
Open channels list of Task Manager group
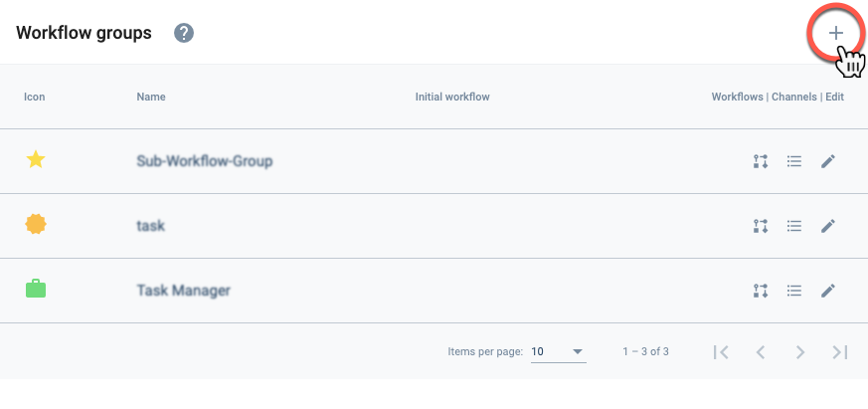(794, 291)
